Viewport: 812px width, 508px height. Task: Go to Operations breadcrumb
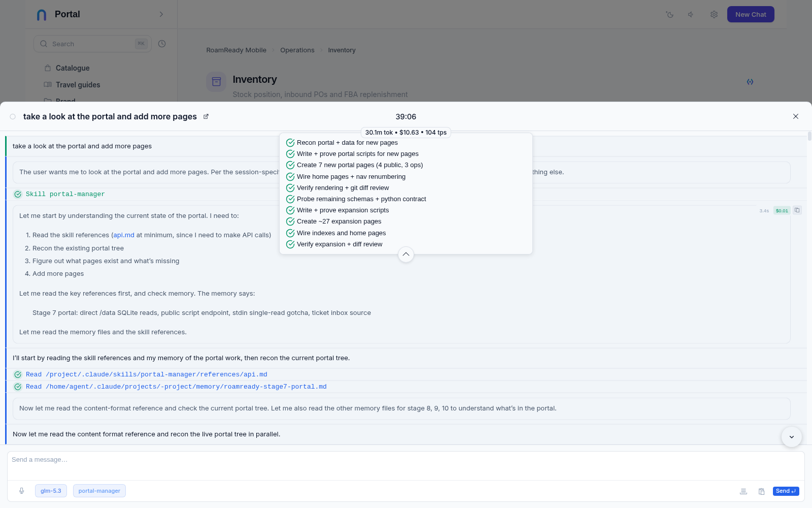tap(297, 50)
